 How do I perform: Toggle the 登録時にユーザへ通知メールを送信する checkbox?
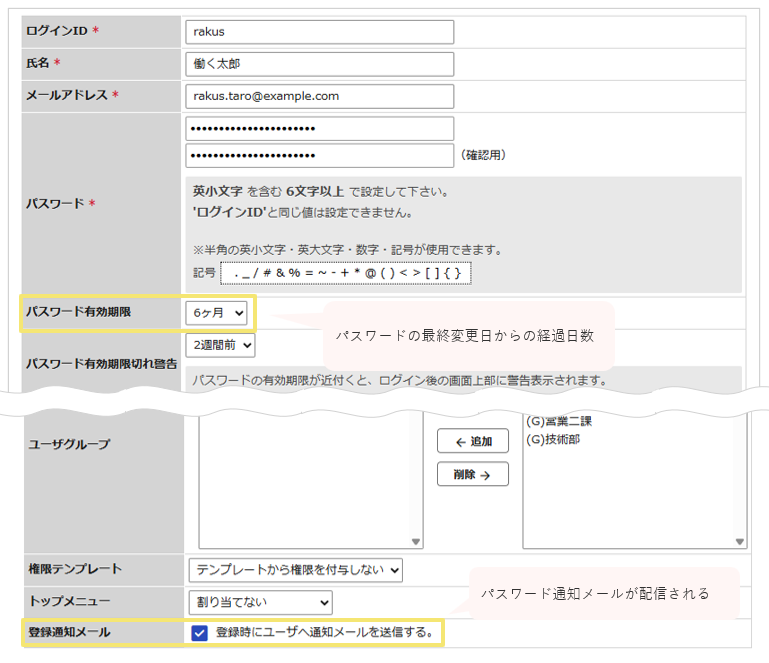[199, 633]
